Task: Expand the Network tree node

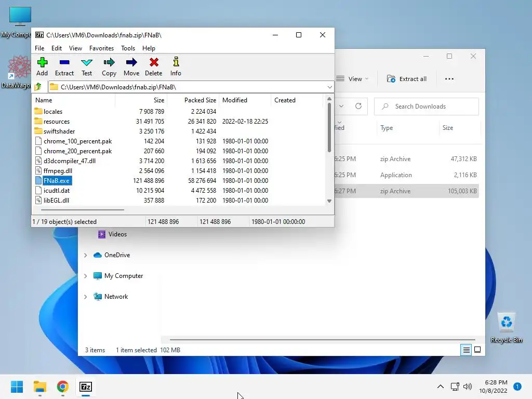Action: point(86,297)
